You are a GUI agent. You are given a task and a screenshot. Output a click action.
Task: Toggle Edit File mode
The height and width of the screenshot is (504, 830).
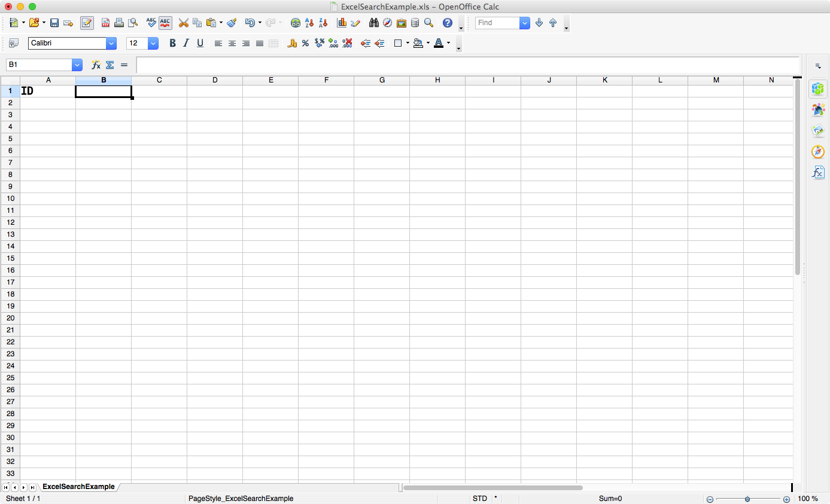(87, 23)
